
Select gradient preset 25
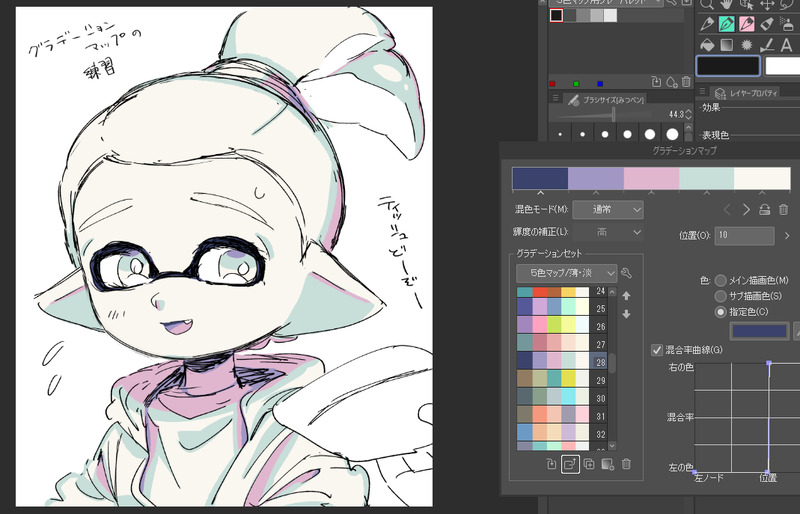[562, 308]
